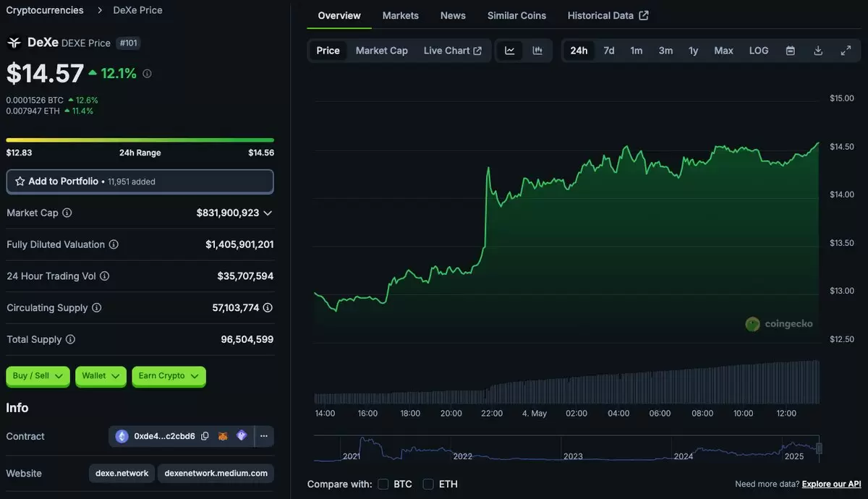
Task: Enable ETH comparison checkbox
Action: pyautogui.click(x=428, y=484)
